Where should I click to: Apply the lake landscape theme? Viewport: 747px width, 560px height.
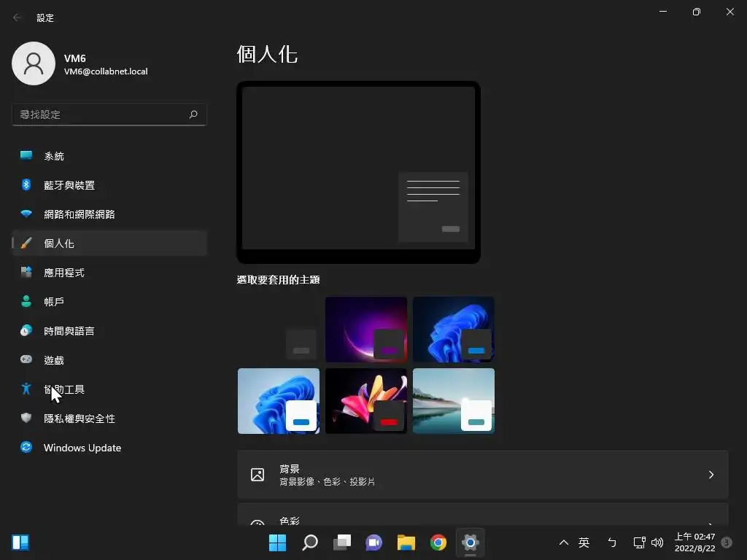[x=454, y=401]
